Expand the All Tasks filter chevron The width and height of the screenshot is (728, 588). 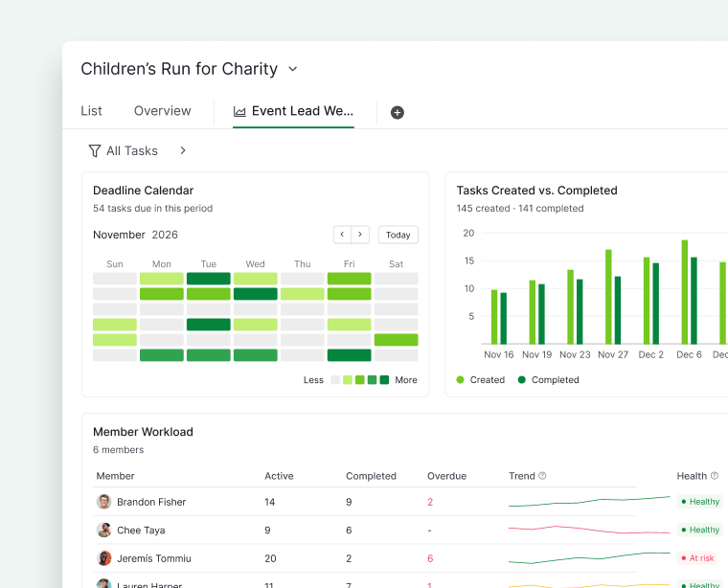(183, 150)
